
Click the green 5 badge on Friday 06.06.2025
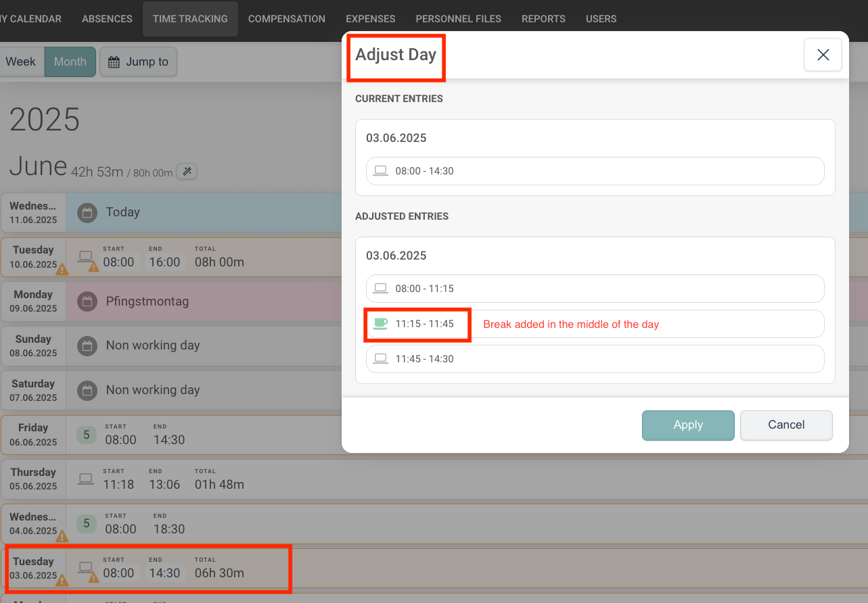point(86,435)
